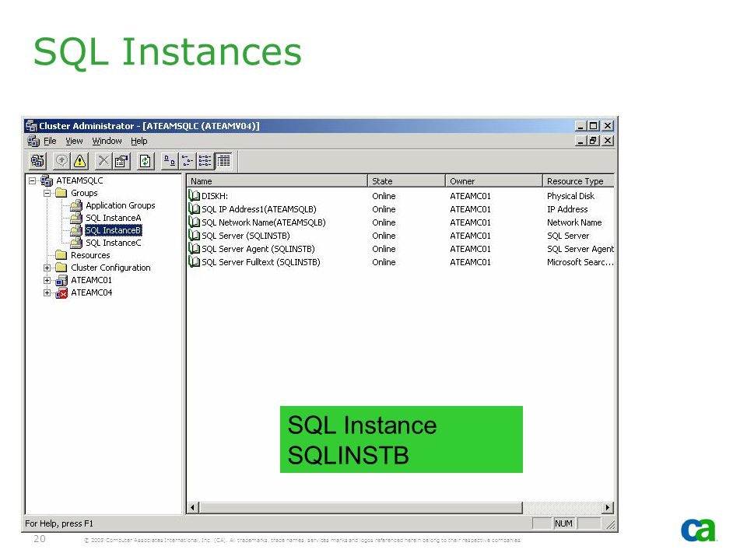
Task: Expand the ATEAMC01 node
Action: 47,280
